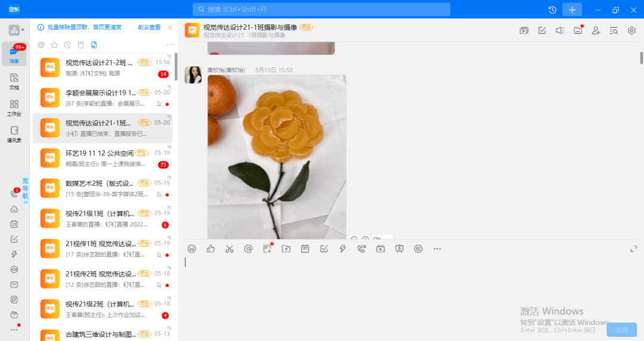Open conversation 视传21级2班 (计算机...
The image size is (644, 341).
103,309
